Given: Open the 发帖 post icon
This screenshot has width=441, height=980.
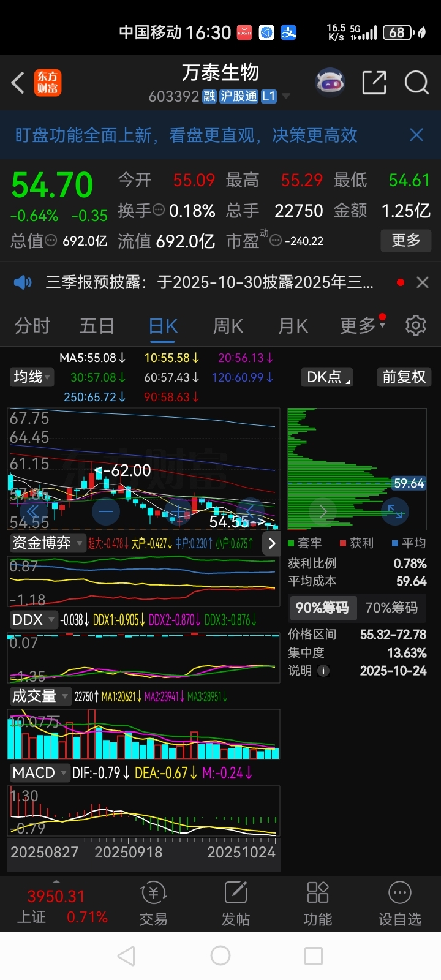Looking at the screenshot, I should tap(236, 905).
